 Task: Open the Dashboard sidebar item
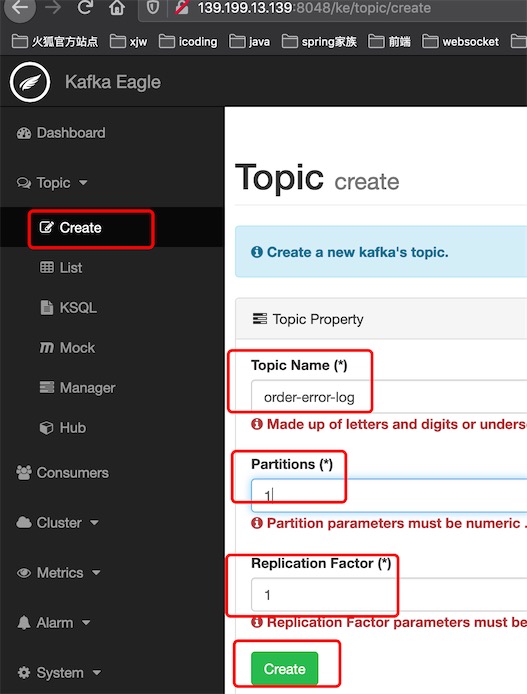pyautogui.click(x=61, y=133)
